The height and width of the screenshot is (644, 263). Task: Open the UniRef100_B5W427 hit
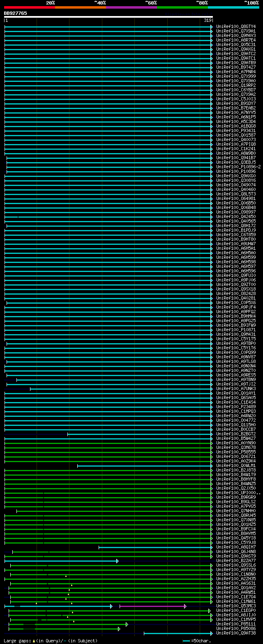point(236,439)
